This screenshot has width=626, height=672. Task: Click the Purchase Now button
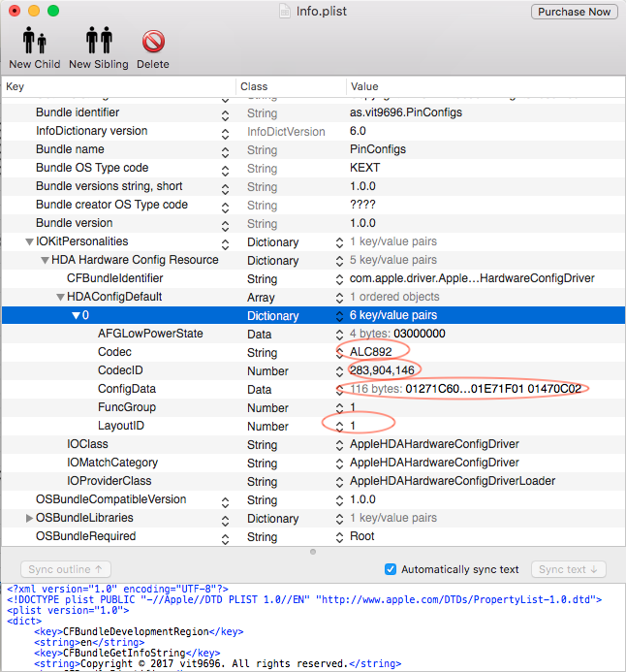coord(575,12)
